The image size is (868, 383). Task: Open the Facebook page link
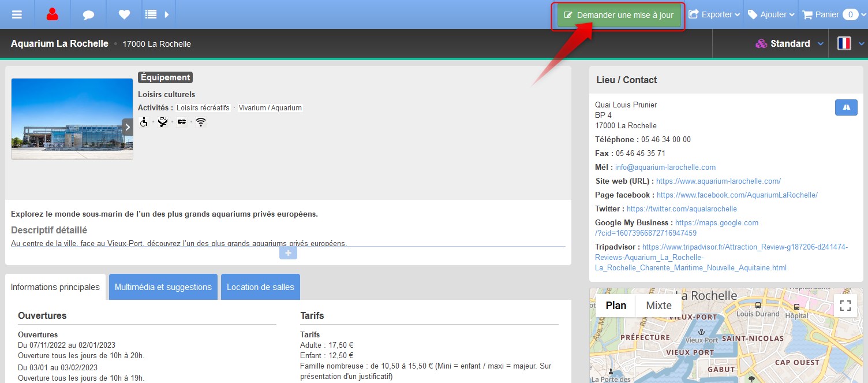point(737,195)
